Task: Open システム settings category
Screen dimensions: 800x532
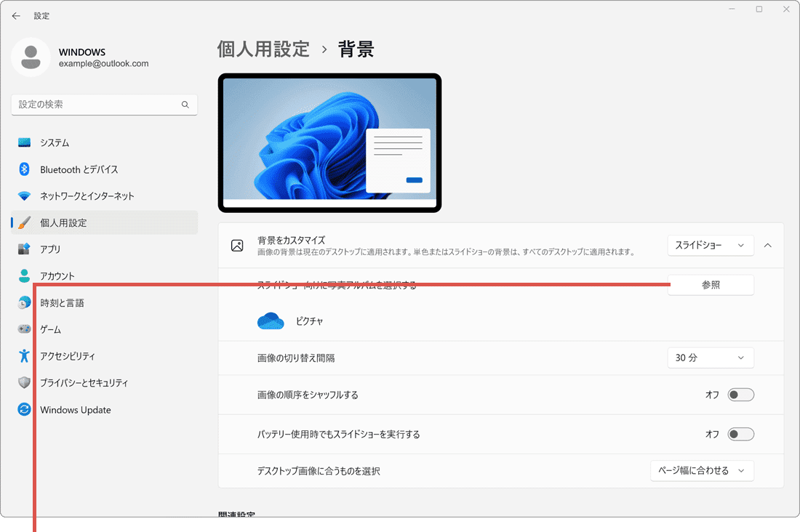Action: tap(104, 143)
